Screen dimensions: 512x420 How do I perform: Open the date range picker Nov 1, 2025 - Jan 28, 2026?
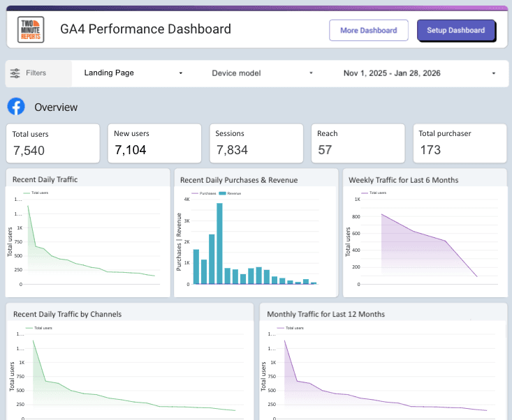pos(418,73)
